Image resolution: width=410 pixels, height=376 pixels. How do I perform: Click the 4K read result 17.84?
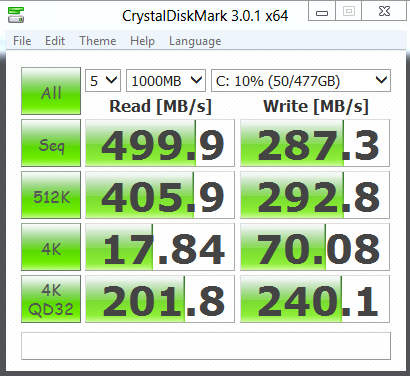(160, 247)
